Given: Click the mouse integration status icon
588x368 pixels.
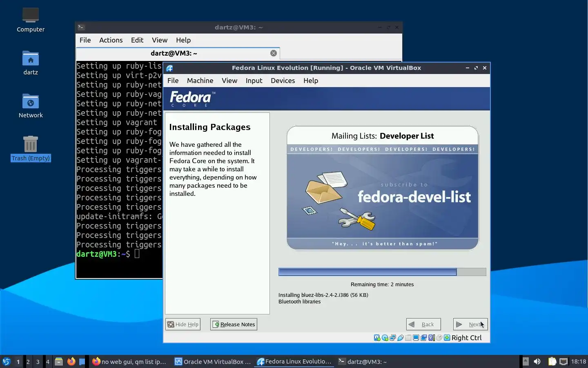Looking at the screenshot, I should tap(439, 338).
